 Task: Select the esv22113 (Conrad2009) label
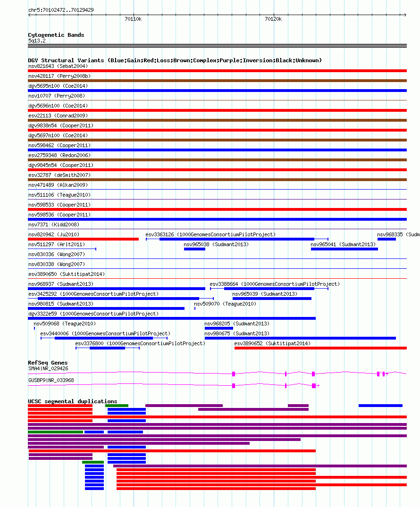point(58,116)
